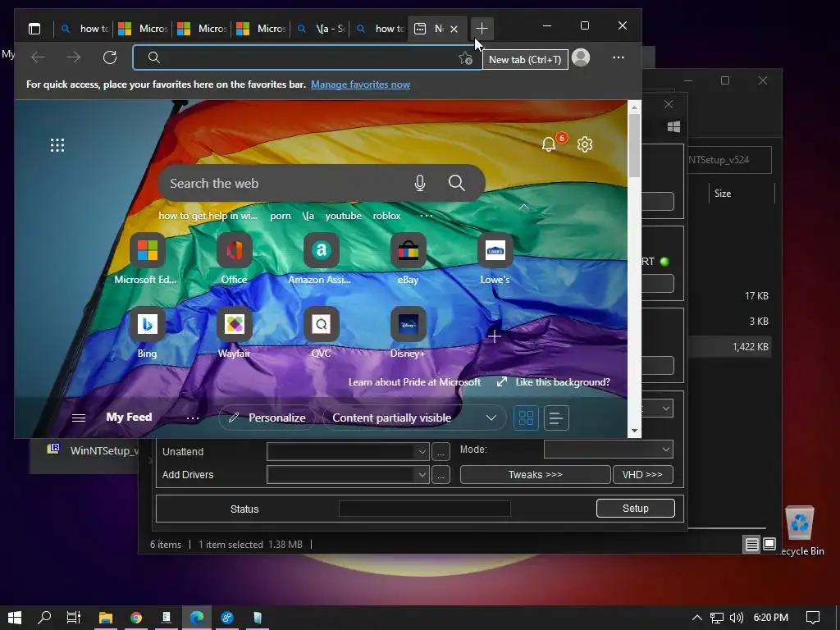Click Add Drivers browse '...' button

pos(441,475)
